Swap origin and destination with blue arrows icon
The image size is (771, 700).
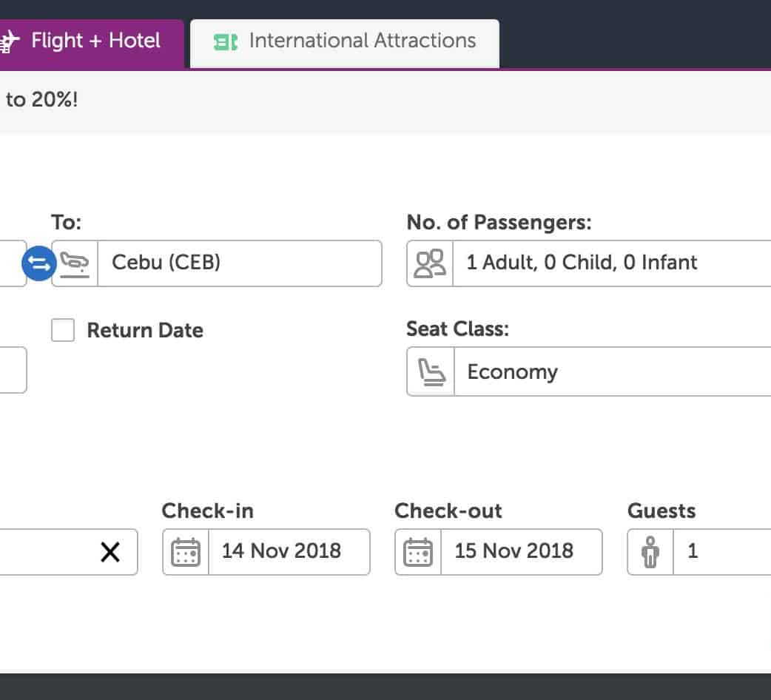(39, 263)
